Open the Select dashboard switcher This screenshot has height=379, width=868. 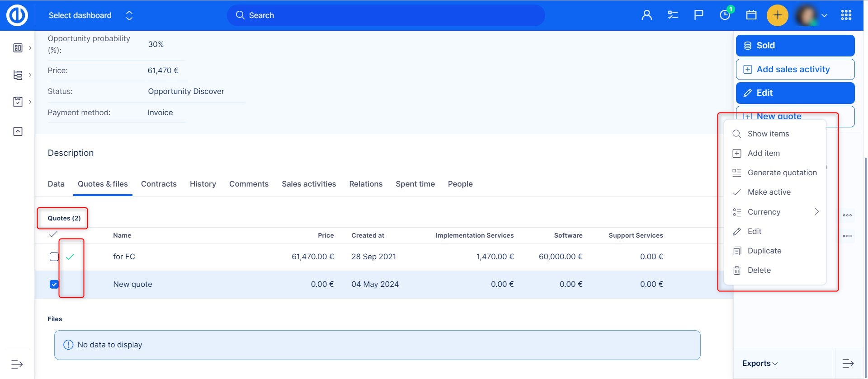(x=90, y=15)
